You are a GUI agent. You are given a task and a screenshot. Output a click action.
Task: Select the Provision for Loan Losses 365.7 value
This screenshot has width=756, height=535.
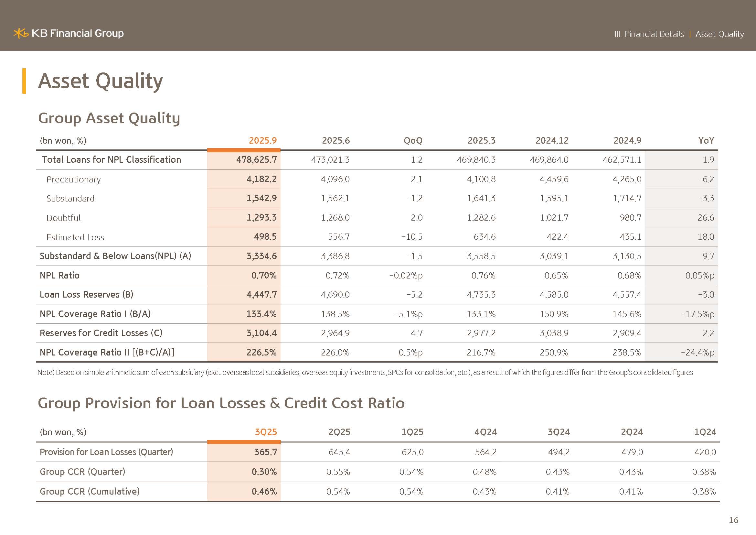click(265, 452)
